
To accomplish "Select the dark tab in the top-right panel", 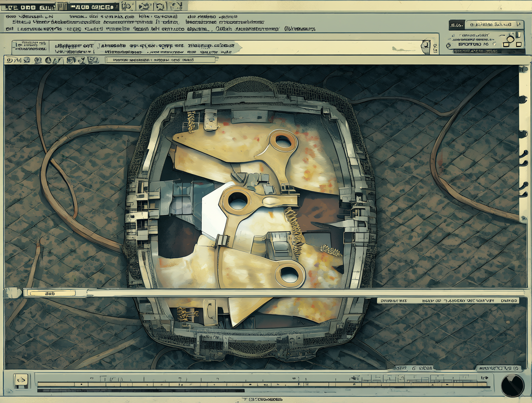I will click(457, 25).
